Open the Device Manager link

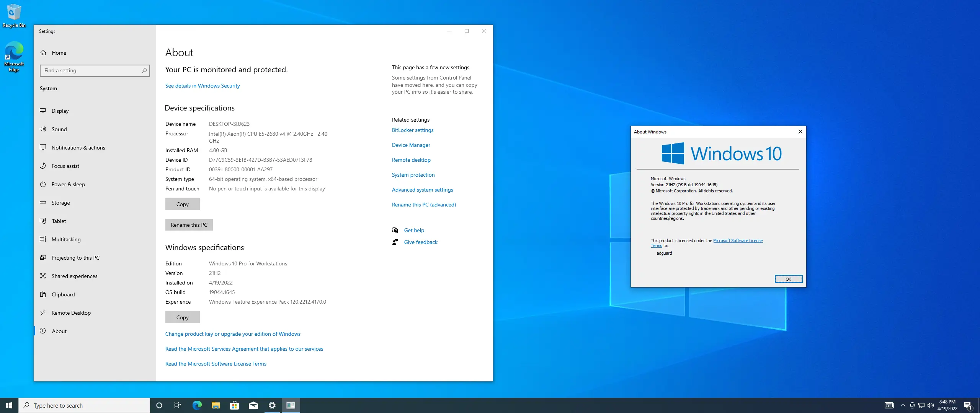coord(411,145)
